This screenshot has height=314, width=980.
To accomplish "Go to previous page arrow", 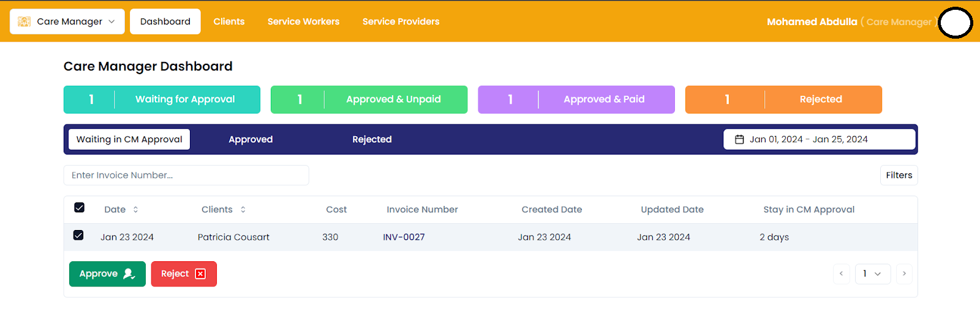I will pos(841,274).
